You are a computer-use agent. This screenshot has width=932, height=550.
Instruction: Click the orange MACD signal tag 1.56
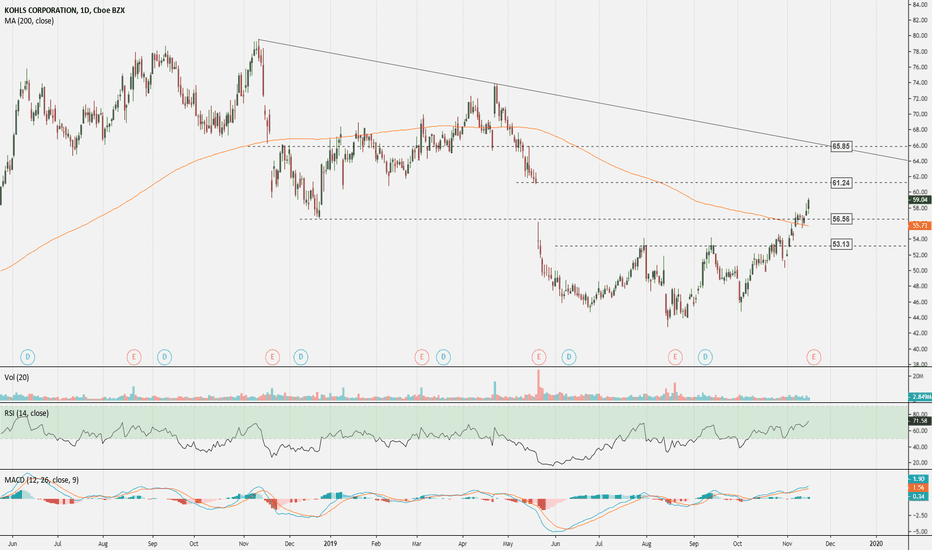tap(919, 488)
